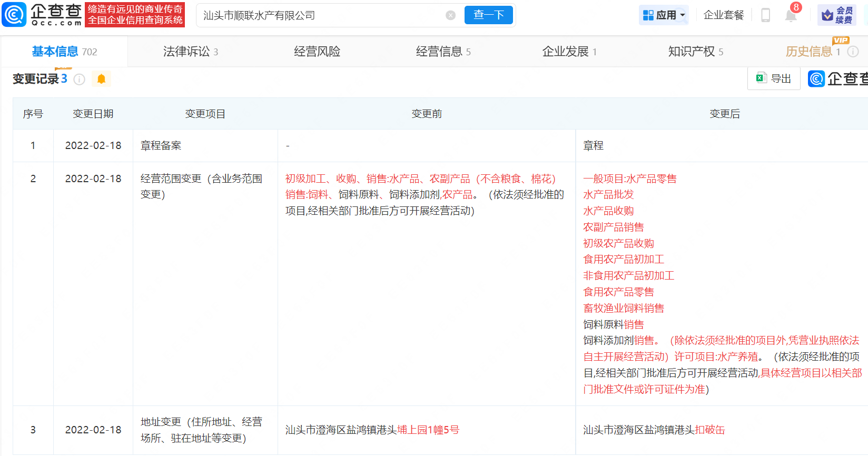Open the notification bell with 8 alerts

coord(791,14)
